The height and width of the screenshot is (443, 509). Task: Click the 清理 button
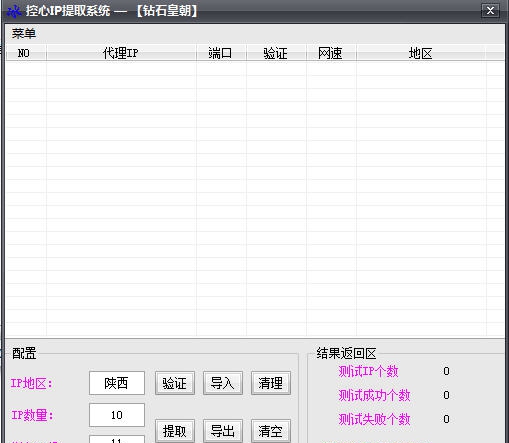coord(271,383)
